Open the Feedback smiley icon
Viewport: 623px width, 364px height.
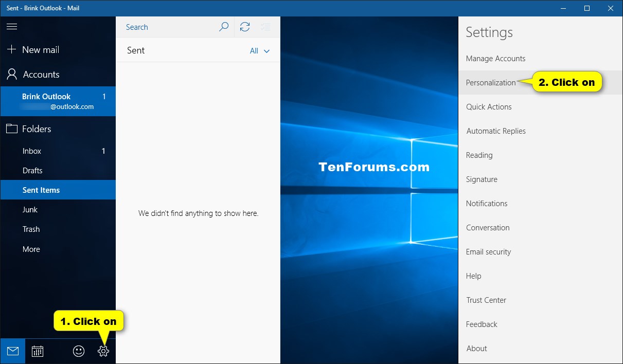click(78, 351)
